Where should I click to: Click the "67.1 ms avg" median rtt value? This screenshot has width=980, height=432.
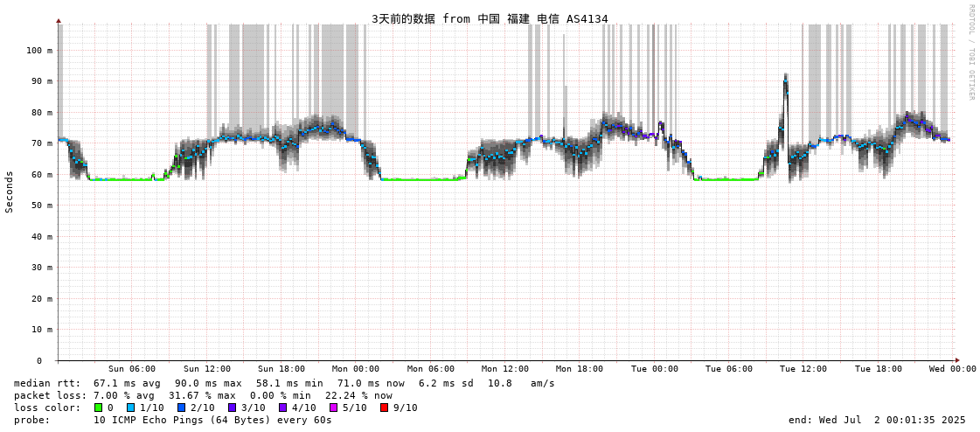click(127, 383)
